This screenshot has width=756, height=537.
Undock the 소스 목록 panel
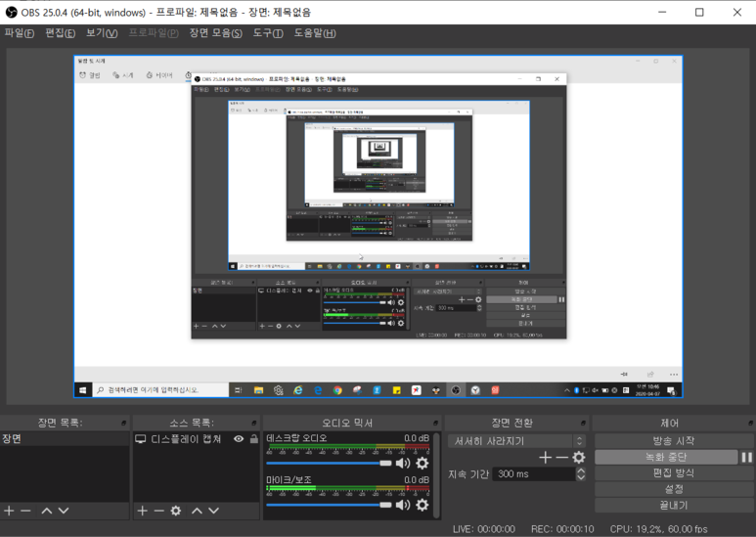(x=254, y=423)
